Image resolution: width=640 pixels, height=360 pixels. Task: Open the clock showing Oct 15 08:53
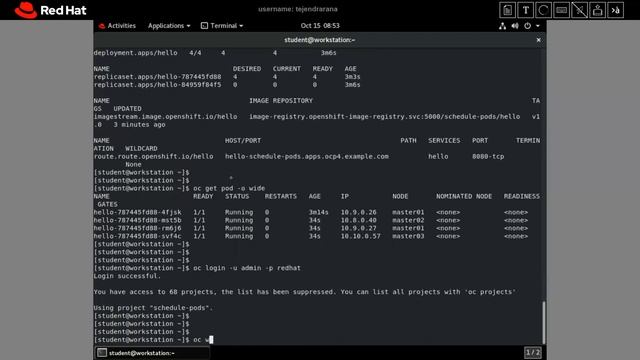coord(320,26)
